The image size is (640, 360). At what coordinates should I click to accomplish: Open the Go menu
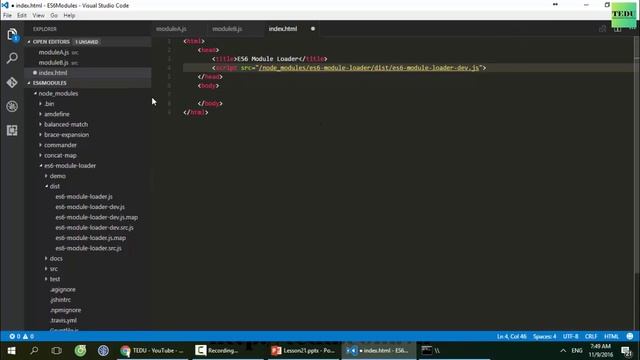point(54,16)
